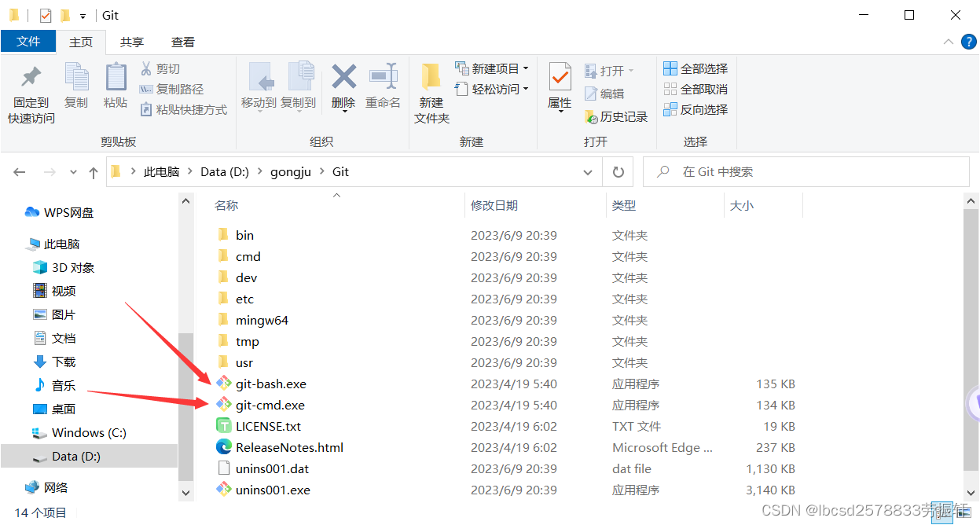Select Downloads in navigation pane
The width and height of the screenshot is (980, 525).
[x=54, y=362]
